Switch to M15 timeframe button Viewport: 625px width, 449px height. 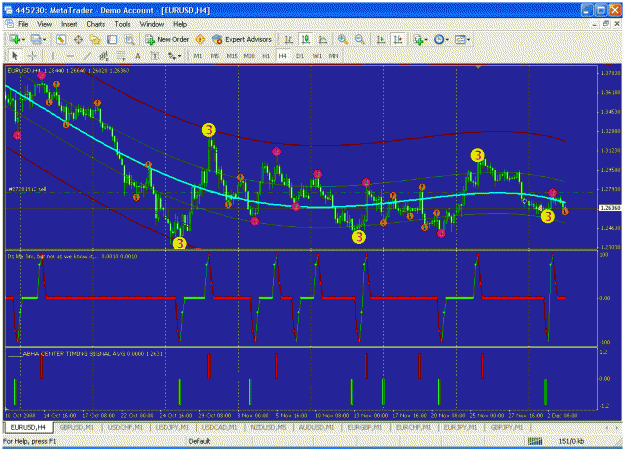pos(232,56)
